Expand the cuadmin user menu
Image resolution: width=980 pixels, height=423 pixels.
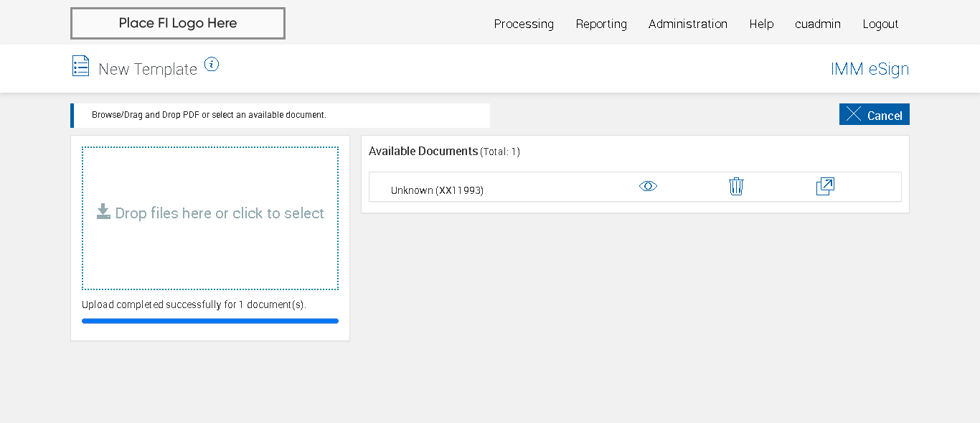click(x=817, y=24)
